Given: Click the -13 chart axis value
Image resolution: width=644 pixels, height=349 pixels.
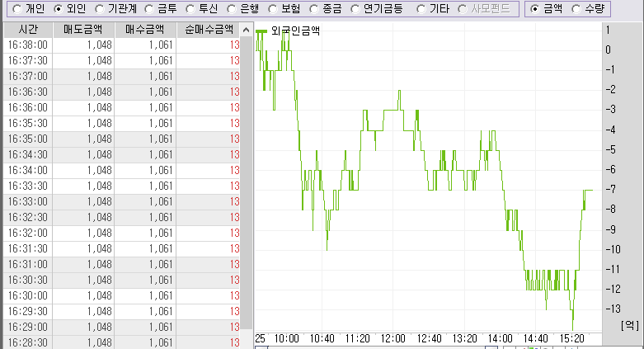Looking at the screenshot, I should (x=613, y=309).
